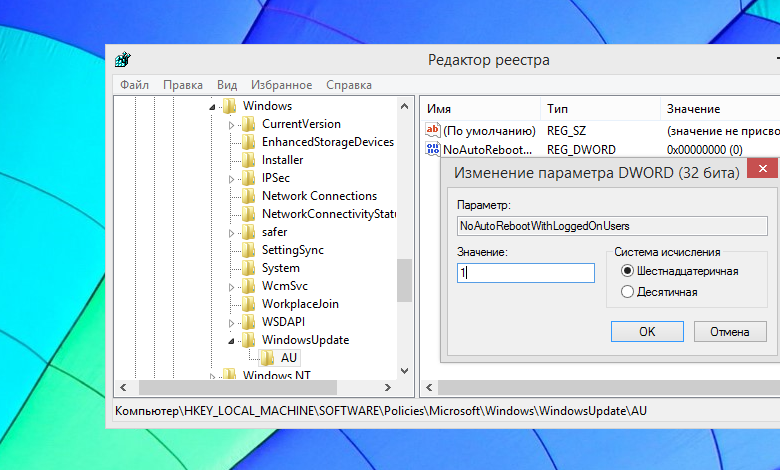Select the Installer tree label

(283, 160)
